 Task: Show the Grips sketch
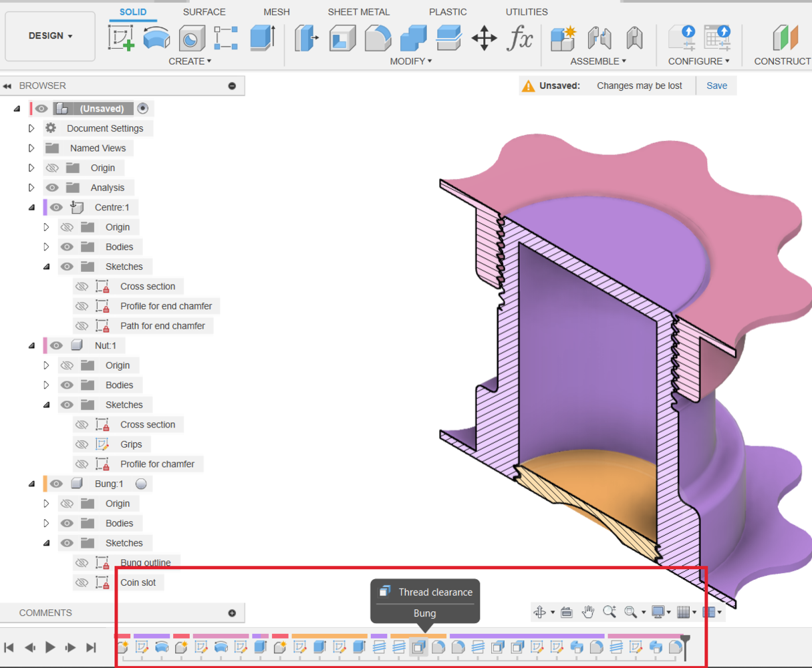[x=82, y=444]
